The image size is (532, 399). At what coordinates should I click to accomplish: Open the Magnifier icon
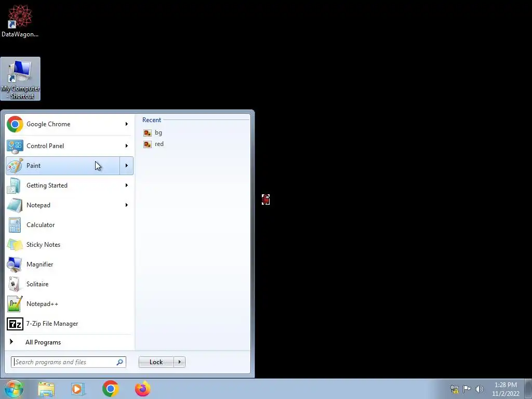15,264
